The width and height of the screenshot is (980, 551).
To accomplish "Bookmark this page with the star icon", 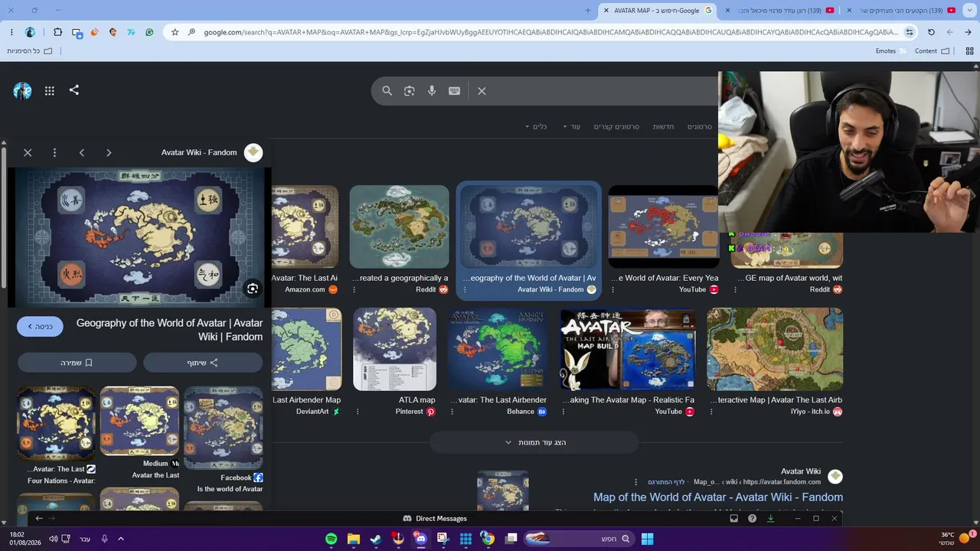I will tap(175, 32).
